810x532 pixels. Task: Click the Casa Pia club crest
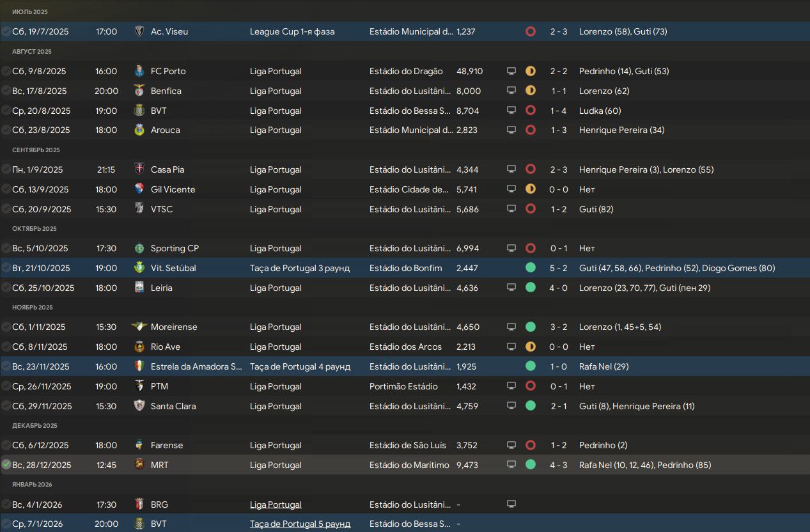pyautogui.click(x=139, y=169)
